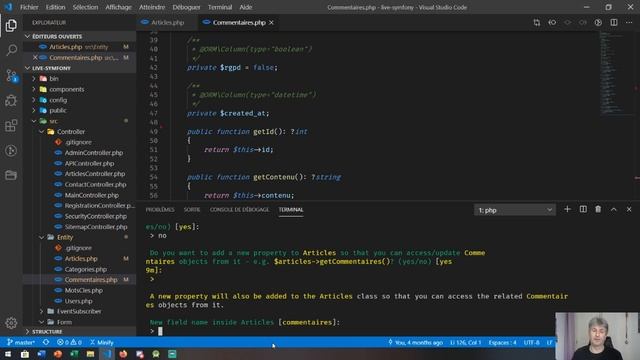Image resolution: width=640 pixels, height=360 pixels.
Task: Open the Atteindre menu
Action: coord(152,7)
